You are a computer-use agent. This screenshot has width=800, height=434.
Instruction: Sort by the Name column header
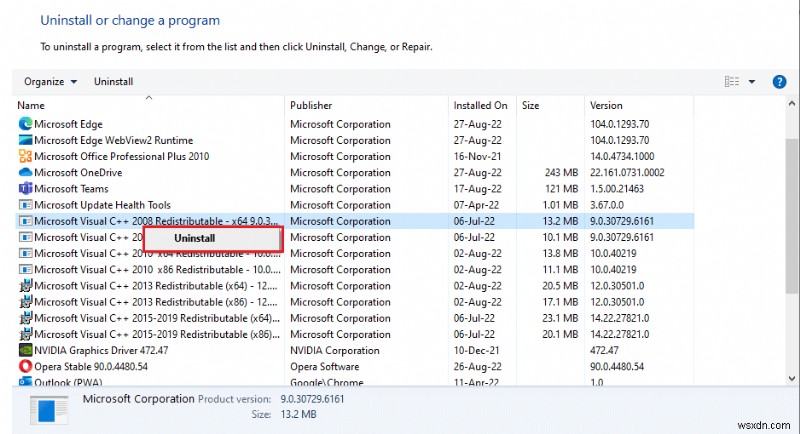[x=31, y=106]
